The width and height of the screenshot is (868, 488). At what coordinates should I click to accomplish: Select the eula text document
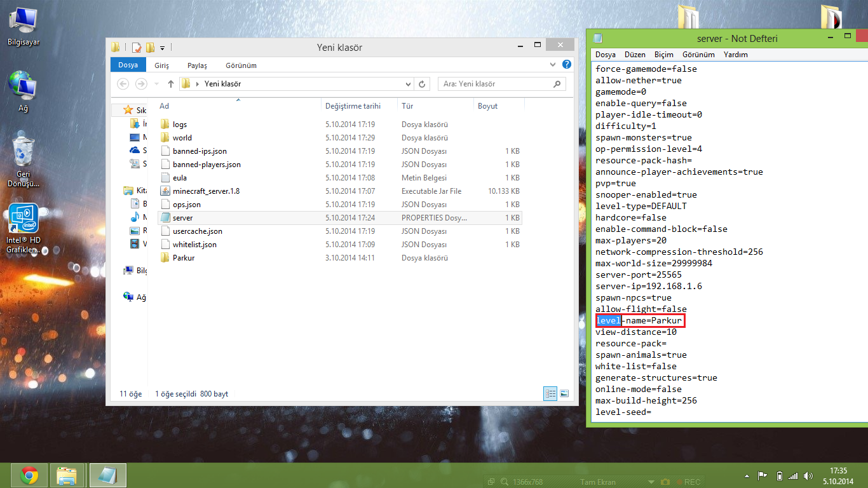[339, 178]
